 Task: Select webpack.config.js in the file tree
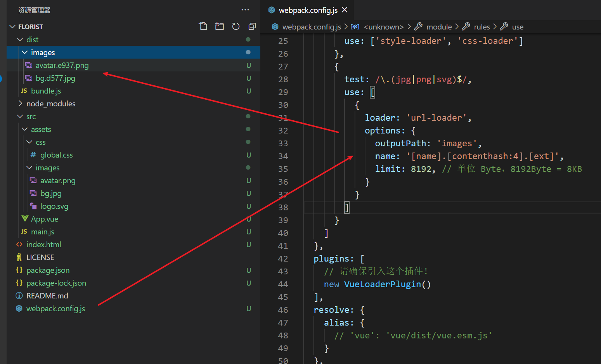(56, 309)
